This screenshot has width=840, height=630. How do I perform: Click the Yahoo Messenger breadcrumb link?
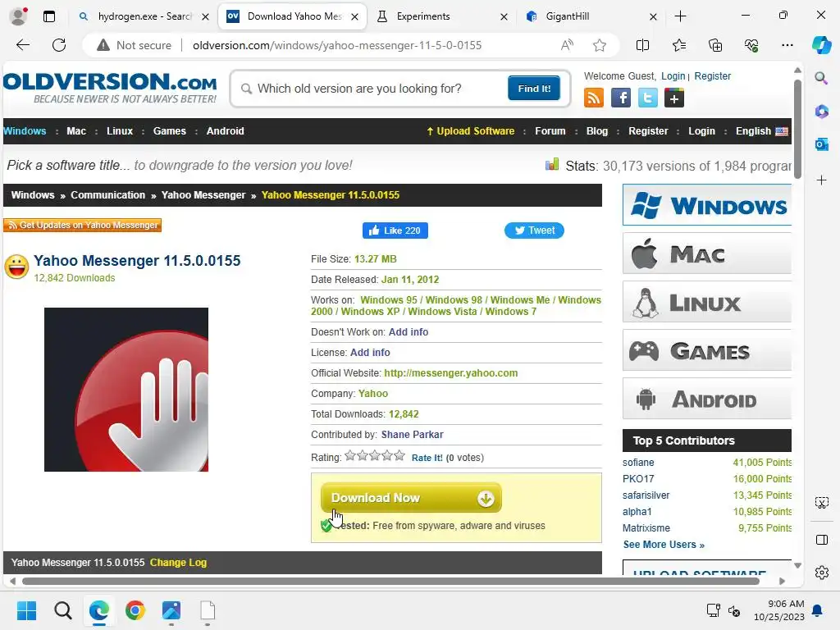(x=203, y=195)
